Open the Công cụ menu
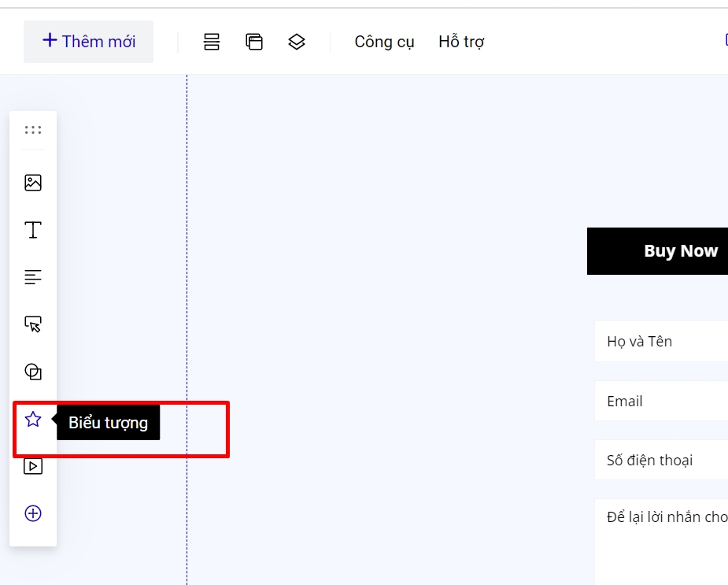Screen dimensions: 728x585 (x=384, y=42)
